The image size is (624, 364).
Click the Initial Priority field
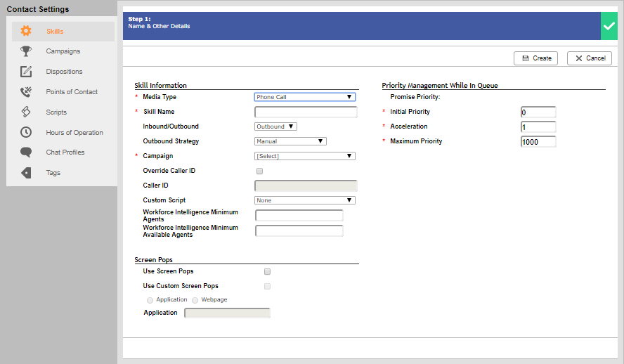538,112
